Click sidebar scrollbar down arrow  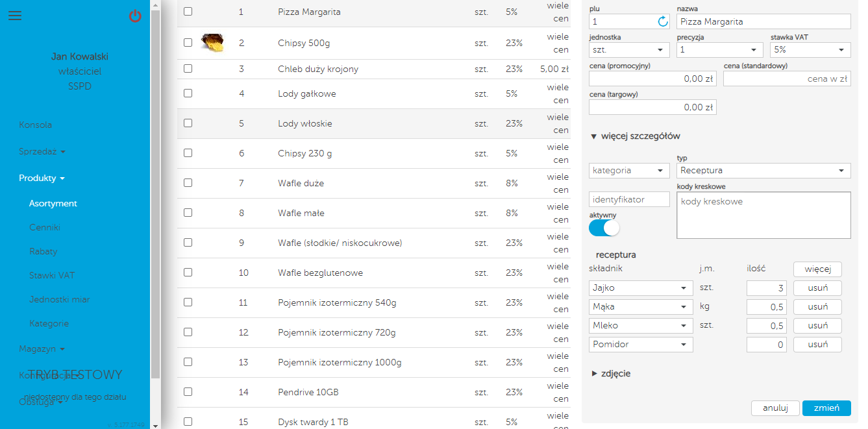(155, 425)
